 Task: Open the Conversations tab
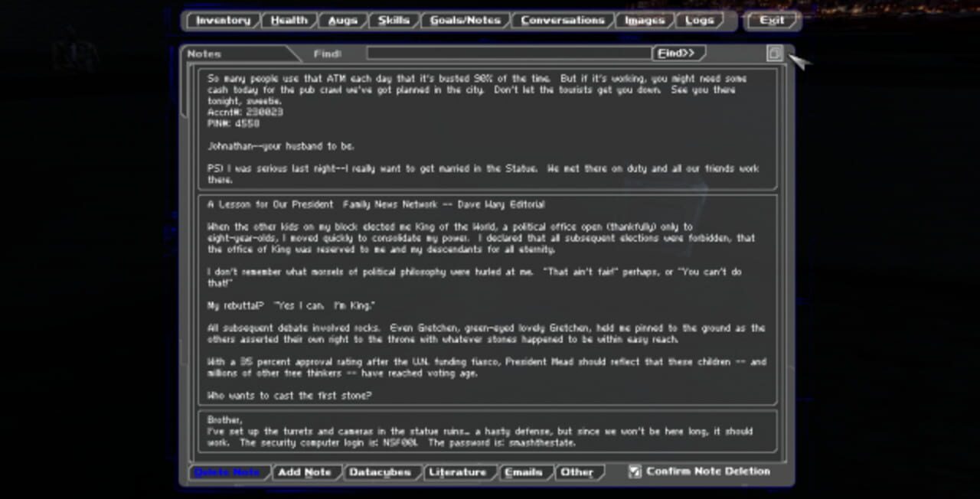[562, 21]
